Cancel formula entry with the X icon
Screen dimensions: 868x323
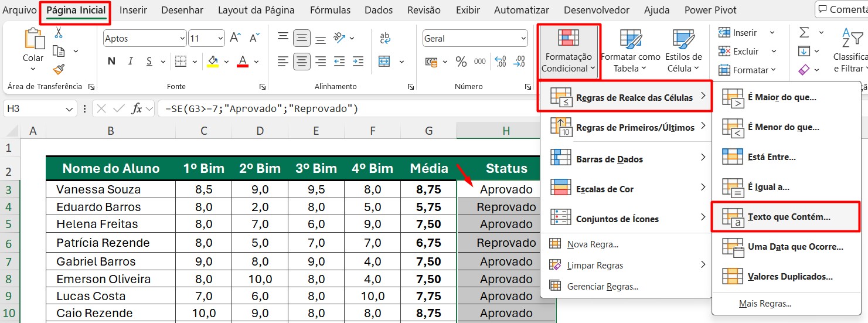[101, 108]
